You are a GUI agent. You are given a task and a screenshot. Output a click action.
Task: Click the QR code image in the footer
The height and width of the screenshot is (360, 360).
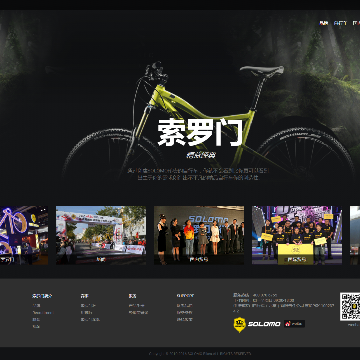[x=350, y=307]
